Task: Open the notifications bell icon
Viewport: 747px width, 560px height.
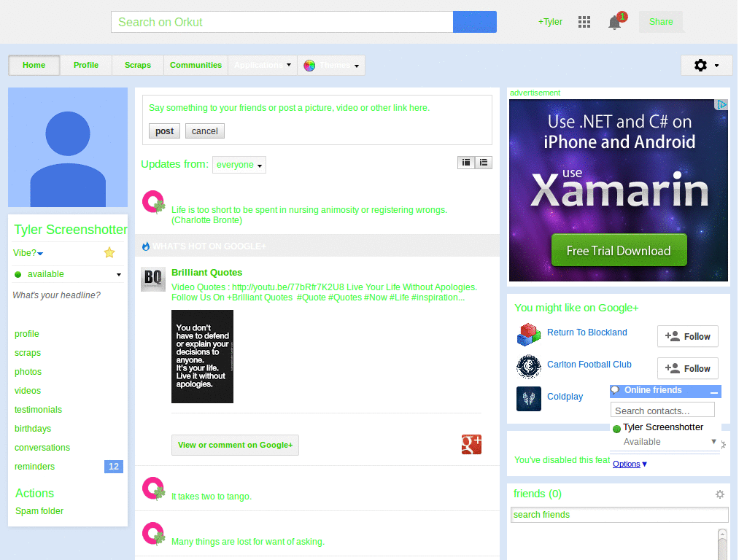Action: (614, 23)
